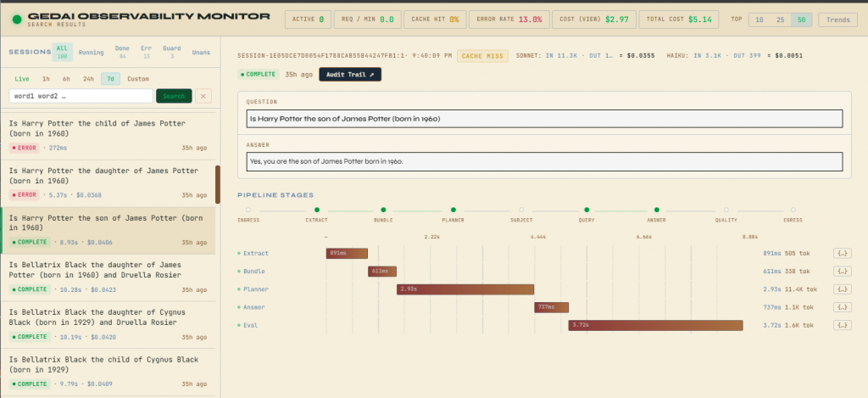Select the Egress pipeline stage node
The image size is (868, 398).
pyautogui.click(x=793, y=210)
